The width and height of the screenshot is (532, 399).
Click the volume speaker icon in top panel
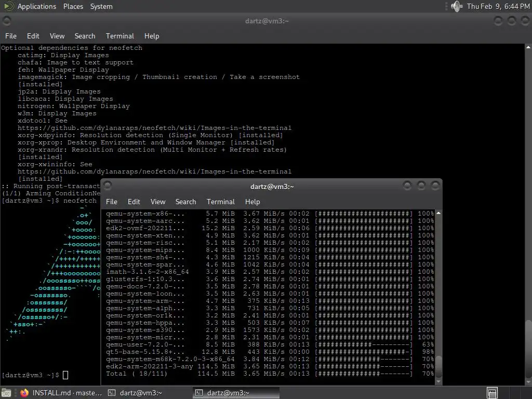(457, 6)
